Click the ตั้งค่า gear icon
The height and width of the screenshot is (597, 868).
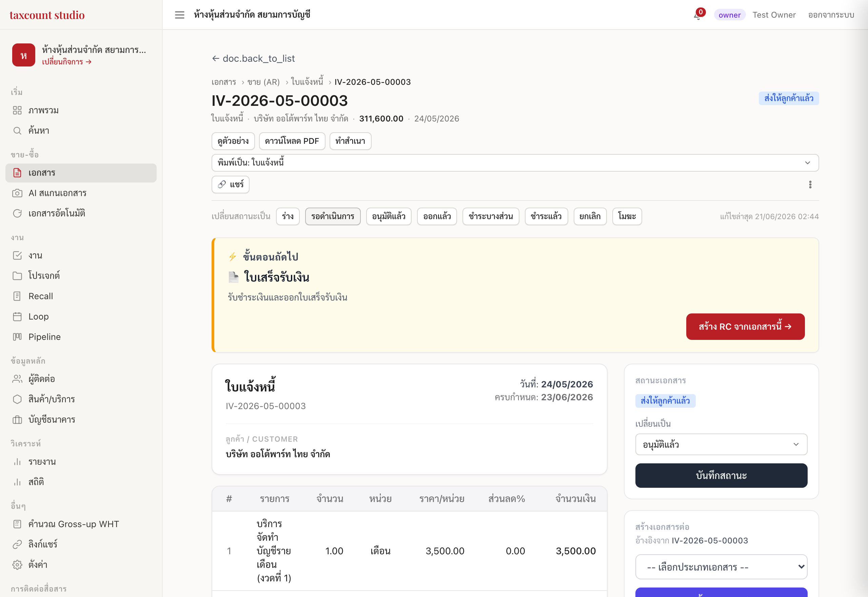pyautogui.click(x=17, y=565)
